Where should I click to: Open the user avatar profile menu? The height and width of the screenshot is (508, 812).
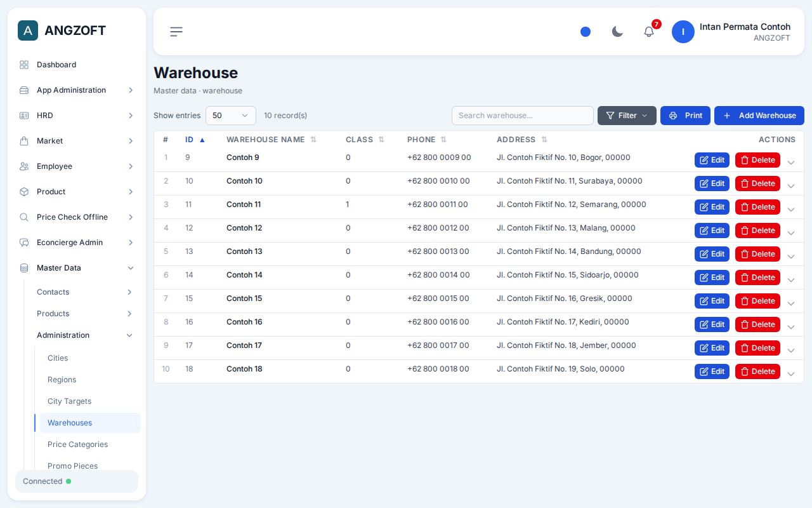pyautogui.click(x=683, y=32)
